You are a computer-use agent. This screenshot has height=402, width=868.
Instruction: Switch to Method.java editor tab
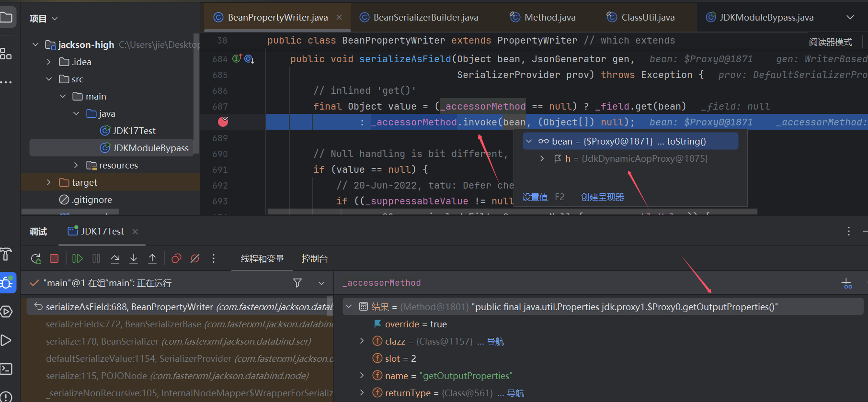(543, 17)
